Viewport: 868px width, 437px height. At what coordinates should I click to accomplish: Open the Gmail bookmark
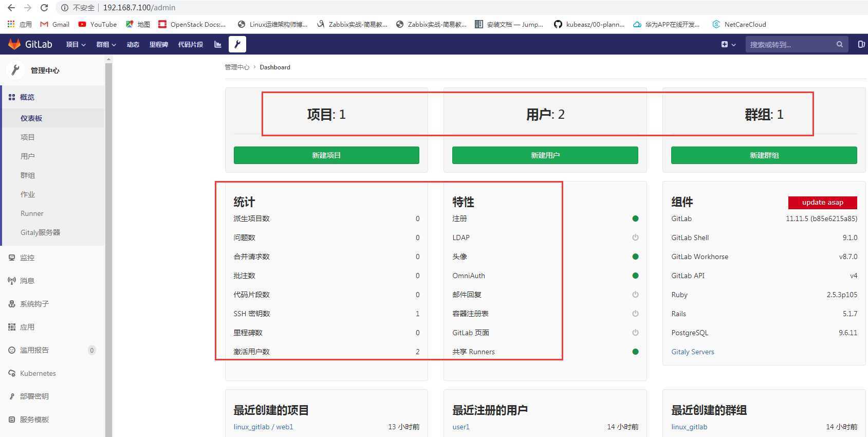coord(54,24)
